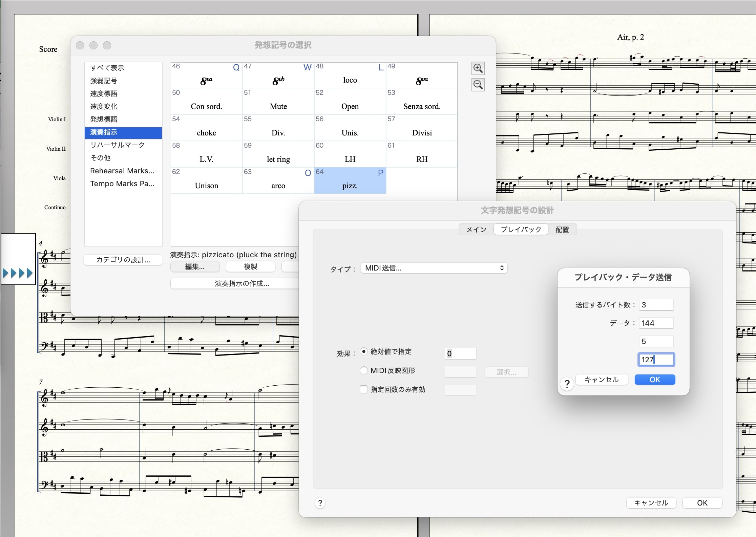Select the Open expression cell

point(350,101)
